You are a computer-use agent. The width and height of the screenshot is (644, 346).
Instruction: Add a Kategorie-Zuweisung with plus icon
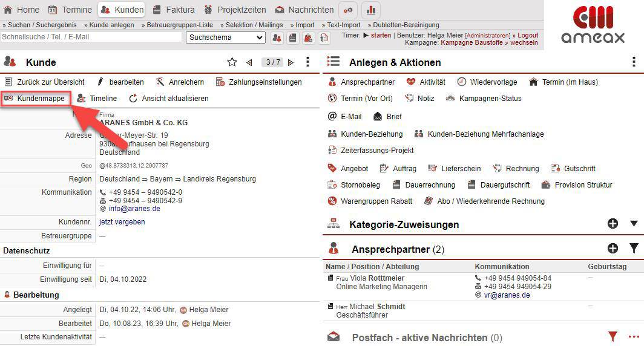click(613, 224)
